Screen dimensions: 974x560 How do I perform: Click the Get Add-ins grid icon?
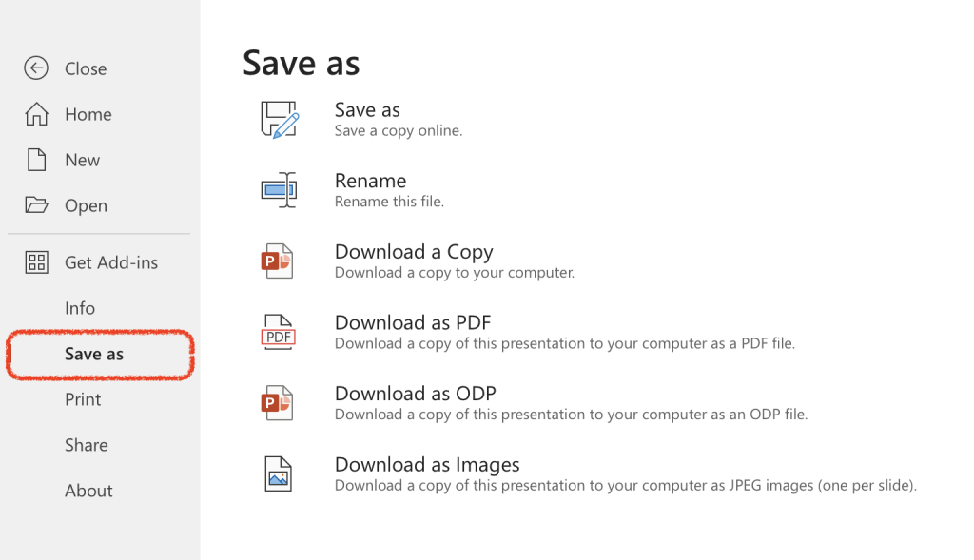coord(36,262)
